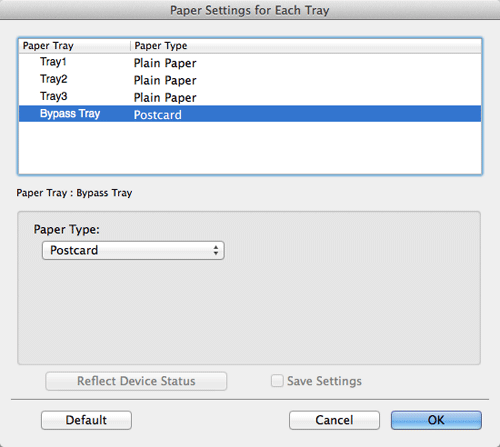The image size is (500, 447).
Task: Click Plain Paper in the Tray1 row
Action: point(165,63)
